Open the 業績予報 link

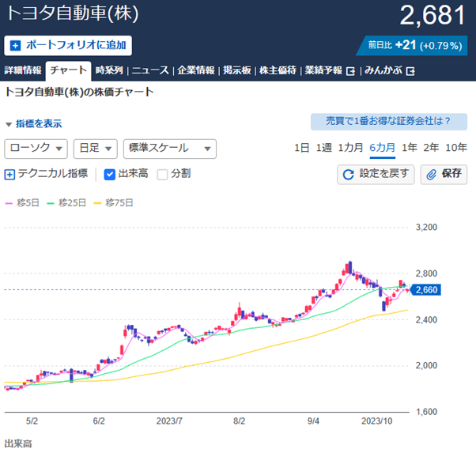pos(330,70)
